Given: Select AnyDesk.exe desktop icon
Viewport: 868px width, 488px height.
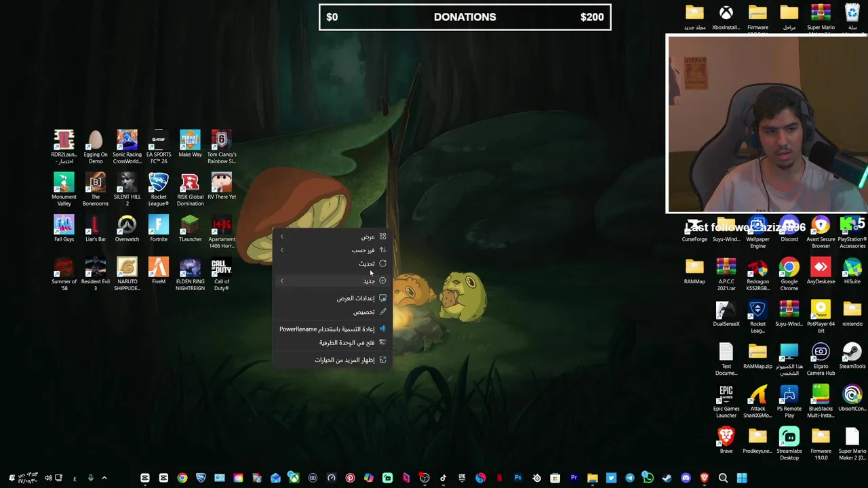Looking at the screenshot, I should (821, 271).
